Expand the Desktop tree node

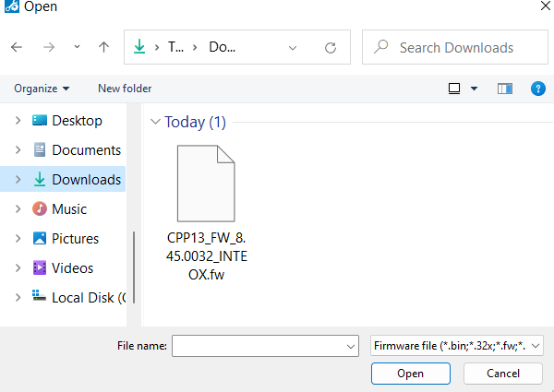[x=16, y=120]
